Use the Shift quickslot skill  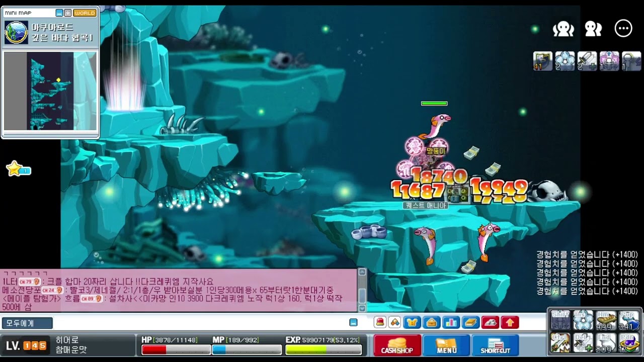point(560,320)
